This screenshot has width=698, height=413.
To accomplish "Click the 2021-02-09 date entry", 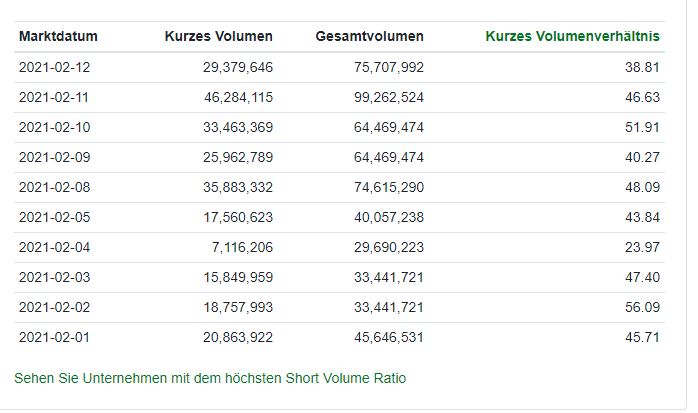I will [54, 157].
